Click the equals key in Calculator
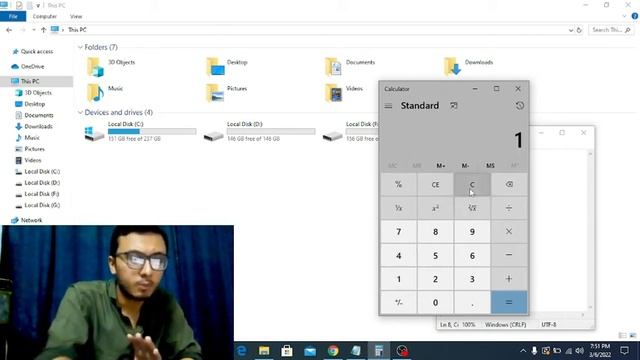This screenshot has width=640, height=360. pyautogui.click(x=509, y=302)
